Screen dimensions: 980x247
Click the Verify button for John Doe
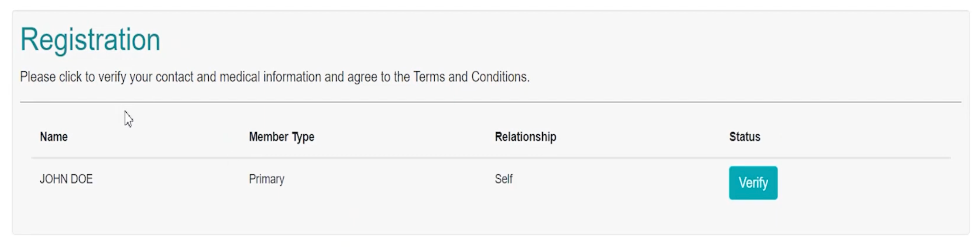(753, 183)
